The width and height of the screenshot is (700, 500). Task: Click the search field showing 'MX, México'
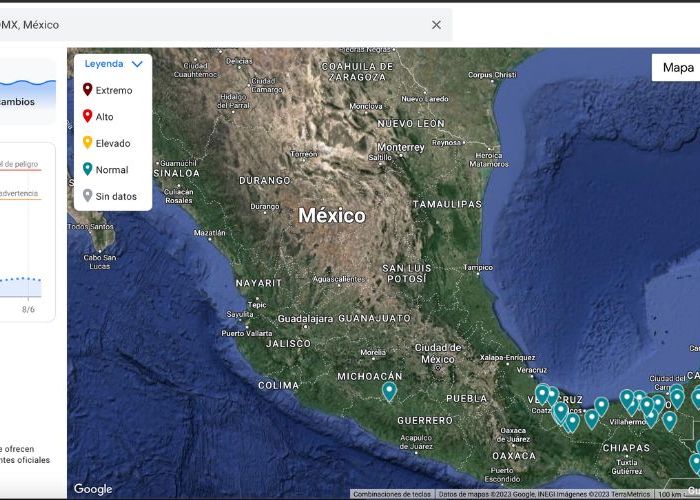(226, 25)
